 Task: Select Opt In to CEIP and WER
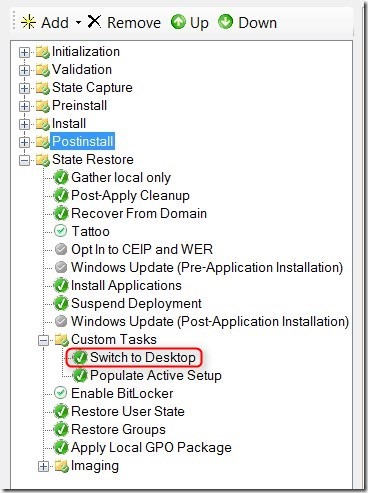tap(142, 250)
